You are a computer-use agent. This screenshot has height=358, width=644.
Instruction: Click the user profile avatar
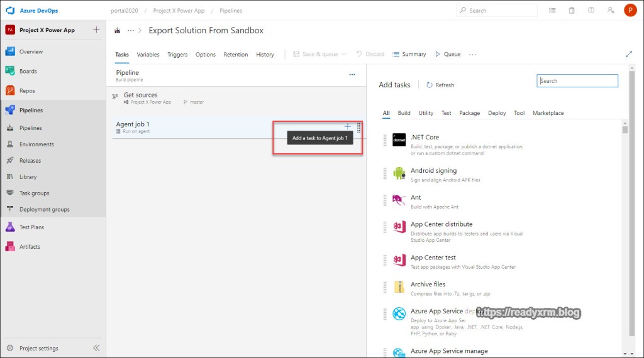point(630,10)
